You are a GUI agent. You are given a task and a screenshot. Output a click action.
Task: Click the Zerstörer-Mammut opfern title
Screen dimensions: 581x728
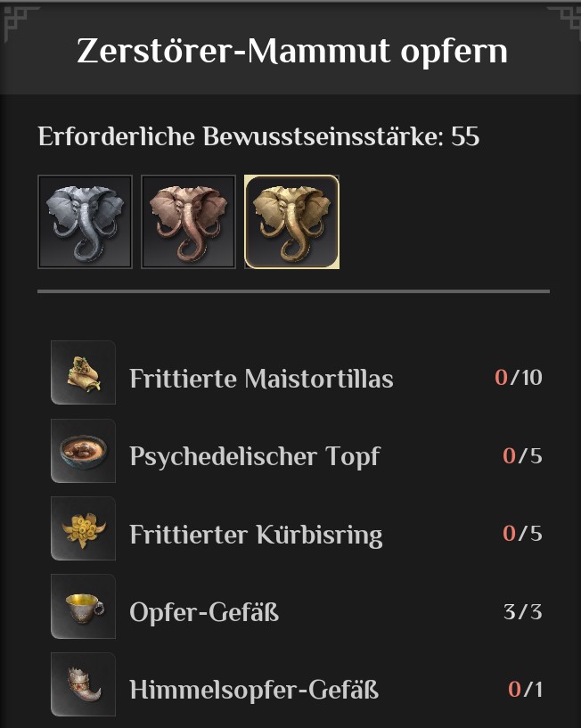coord(291,51)
